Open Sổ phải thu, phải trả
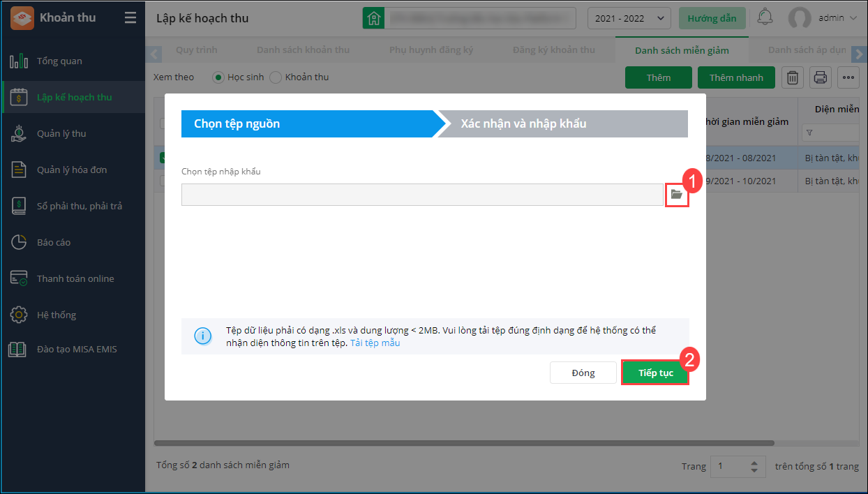Screen dimensions: 868x494 click(73, 207)
